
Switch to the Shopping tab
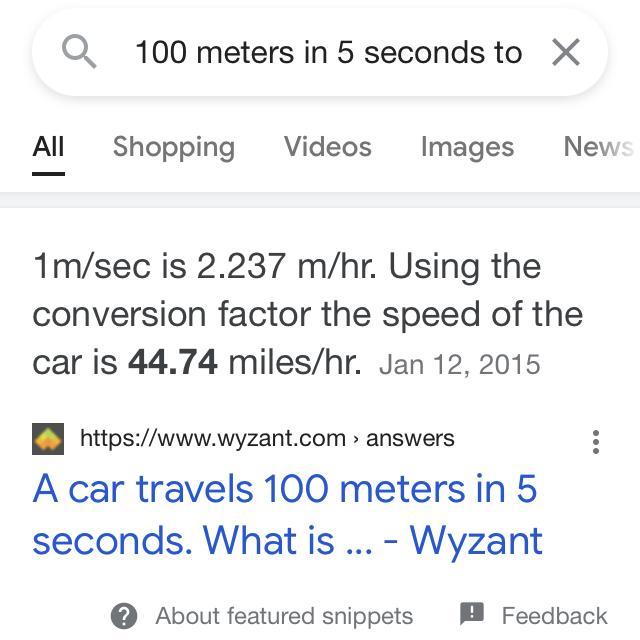[173, 147]
